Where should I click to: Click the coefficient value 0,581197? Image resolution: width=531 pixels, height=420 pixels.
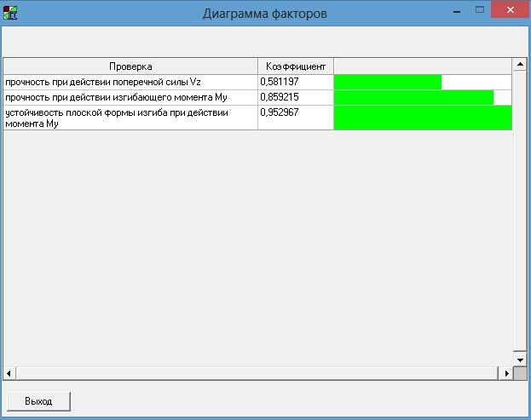point(279,82)
